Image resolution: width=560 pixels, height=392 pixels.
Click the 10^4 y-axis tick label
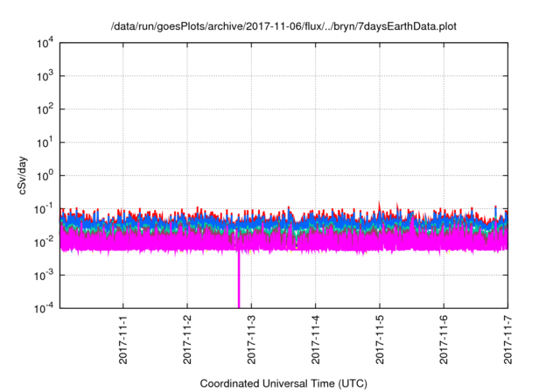pyautogui.click(x=45, y=44)
